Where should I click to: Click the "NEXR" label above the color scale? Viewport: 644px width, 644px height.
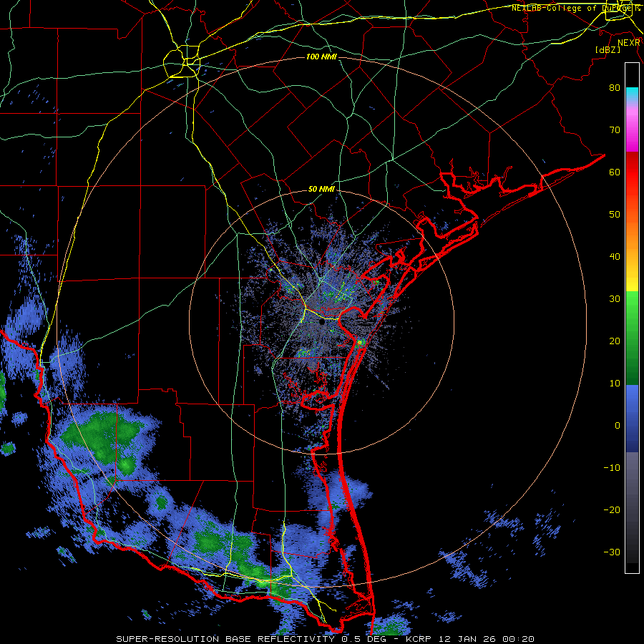point(629,43)
